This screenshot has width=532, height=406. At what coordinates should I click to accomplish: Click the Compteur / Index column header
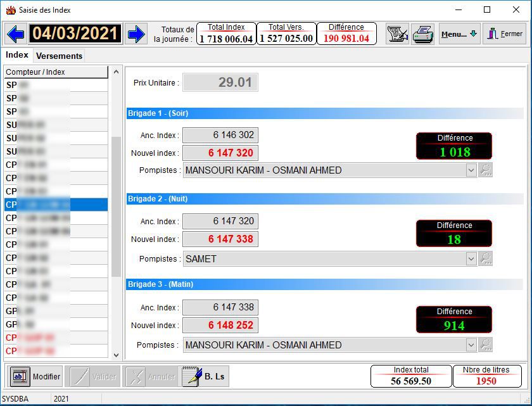pos(56,72)
